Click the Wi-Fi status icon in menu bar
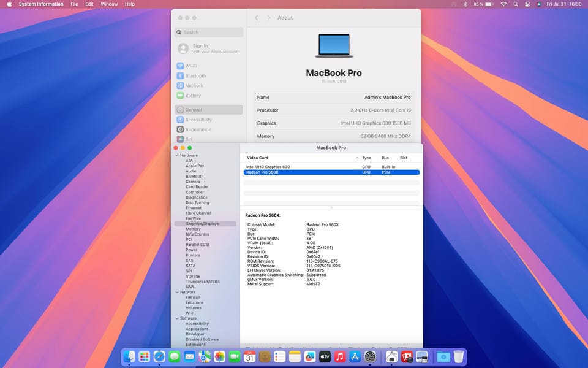The width and height of the screenshot is (588, 368). 503,4
